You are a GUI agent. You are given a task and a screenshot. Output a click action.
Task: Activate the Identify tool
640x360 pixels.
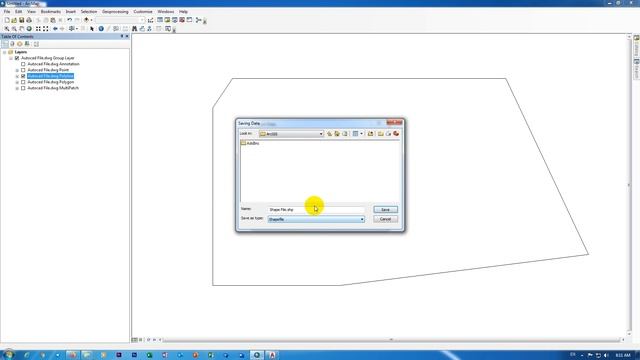tap(101, 29)
